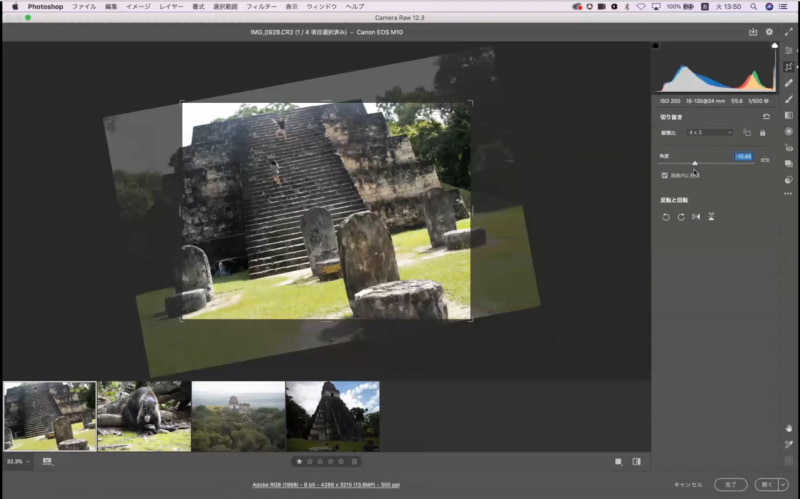Screen dimensions: 800x499
Task: Select the Crop tool in right toolbar
Action: click(788, 66)
